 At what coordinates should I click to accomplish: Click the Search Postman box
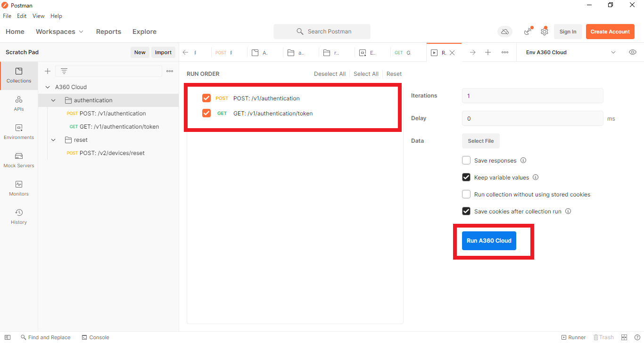[x=322, y=32]
